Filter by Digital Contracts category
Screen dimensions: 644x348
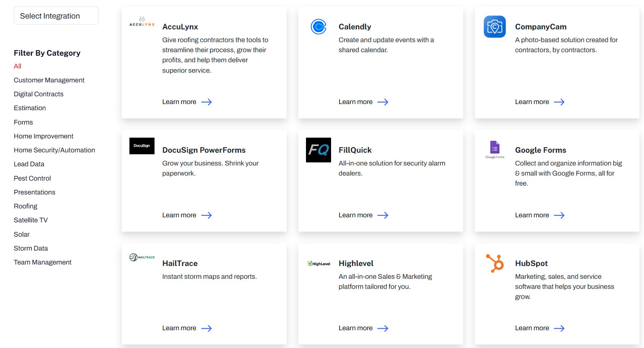pyautogui.click(x=39, y=94)
